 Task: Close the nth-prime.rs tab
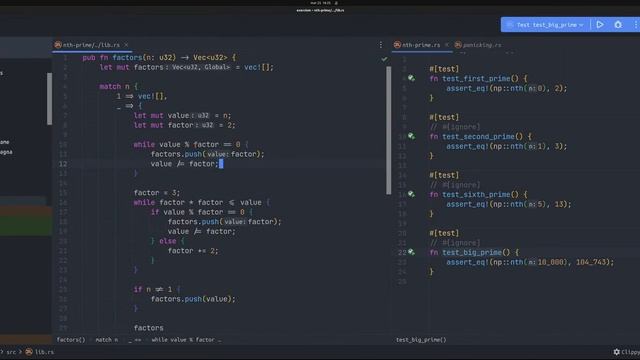(x=447, y=45)
